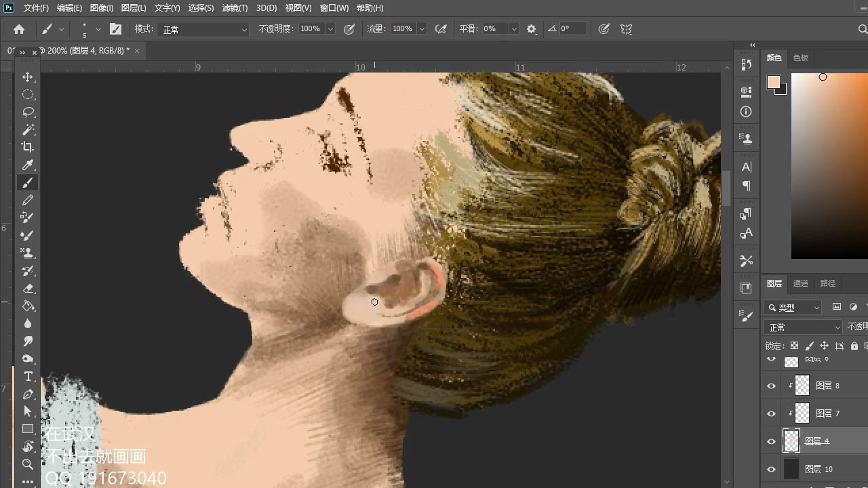The width and height of the screenshot is (868, 488).
Task: Select the 图层 7 layer thumbnail
Action: coord(802,413)
